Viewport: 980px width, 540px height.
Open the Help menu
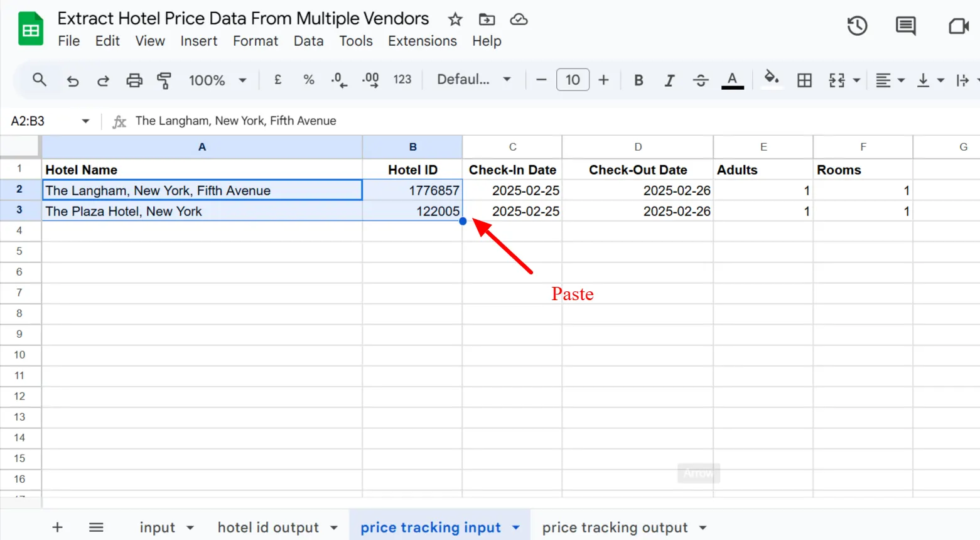coord(487,41)
